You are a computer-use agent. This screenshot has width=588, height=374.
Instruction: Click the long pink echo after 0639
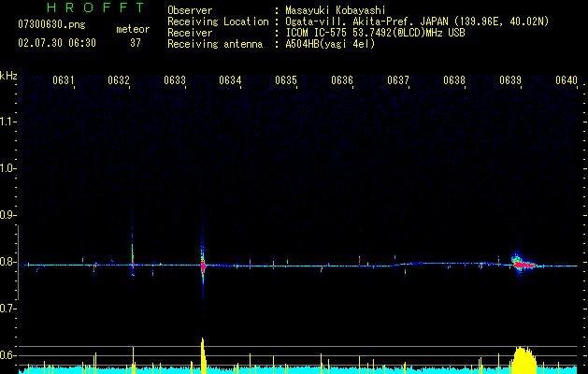click(524, 266)
